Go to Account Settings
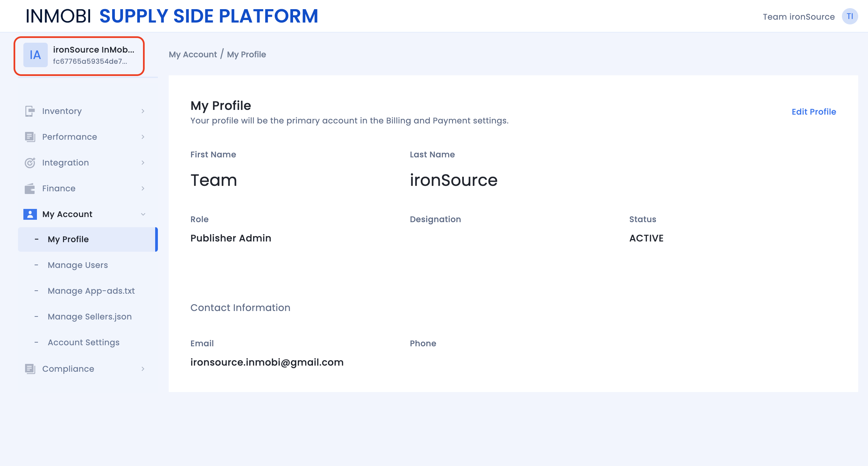The image size is (868, 466). tap(83, 343)
